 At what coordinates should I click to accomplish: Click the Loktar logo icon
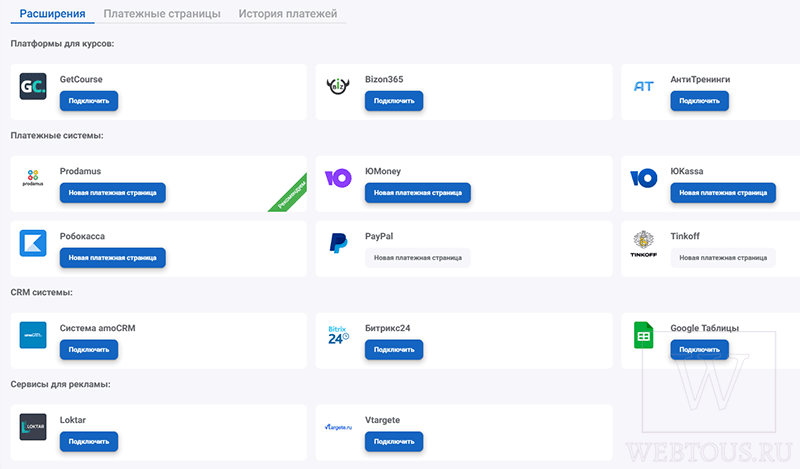[33, 427]
